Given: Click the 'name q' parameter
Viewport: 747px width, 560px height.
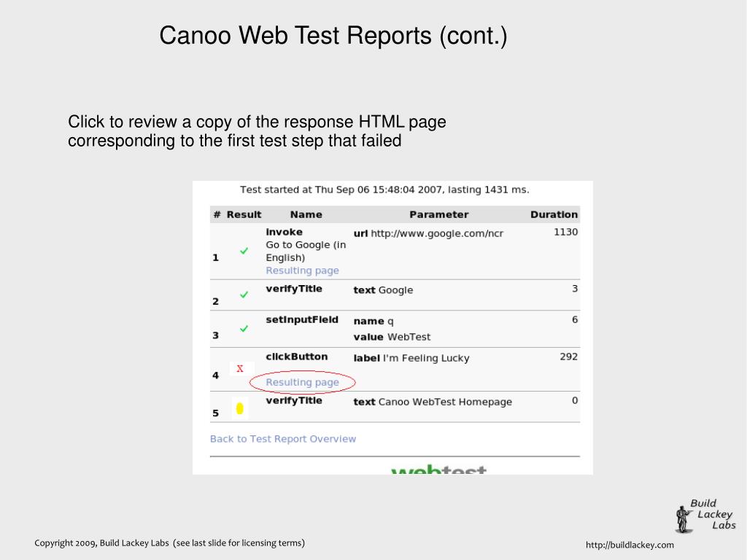Looking at the screenshot, I should click(373, 321).
